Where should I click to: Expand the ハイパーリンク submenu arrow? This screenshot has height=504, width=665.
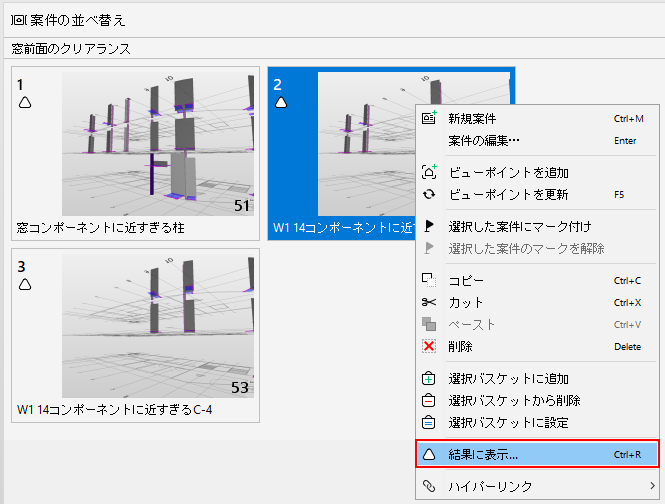point(652,486)
